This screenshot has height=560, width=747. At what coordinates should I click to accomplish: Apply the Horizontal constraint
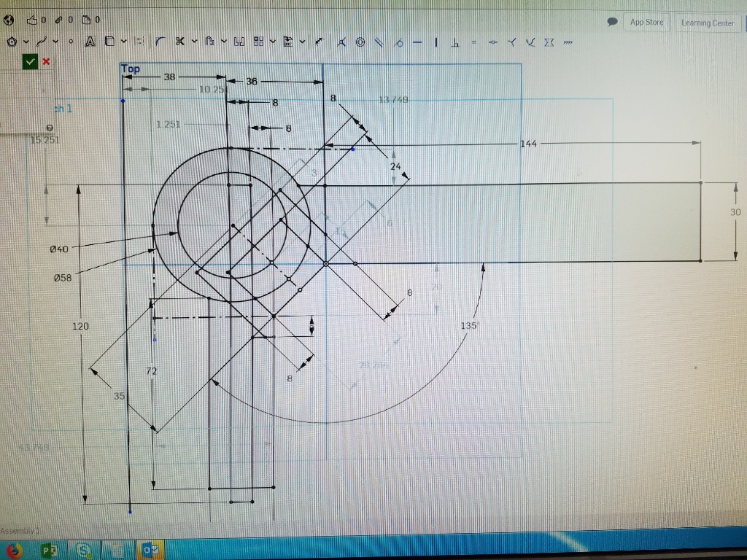417,42
